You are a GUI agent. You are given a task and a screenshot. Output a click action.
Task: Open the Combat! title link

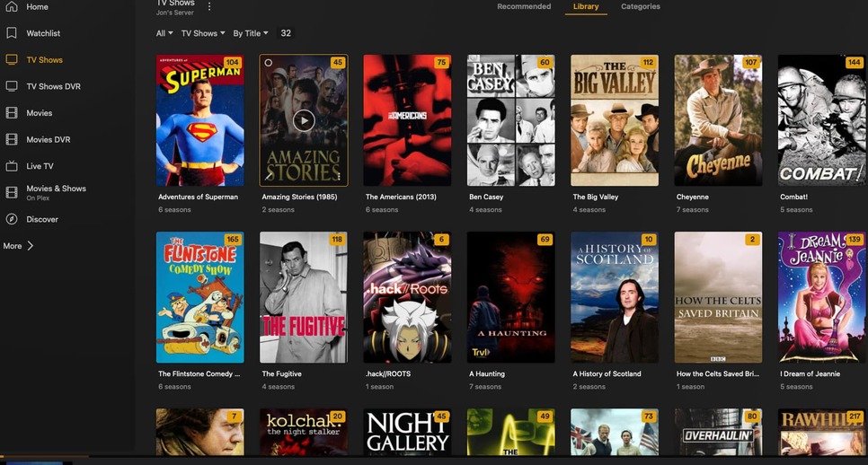tap(793, 197)
